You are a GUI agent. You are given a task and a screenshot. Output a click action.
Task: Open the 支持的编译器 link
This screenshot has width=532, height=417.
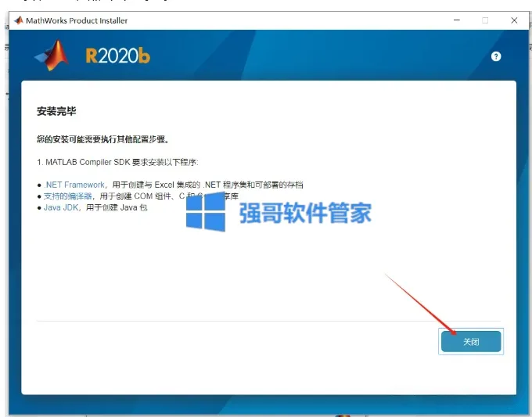click(x=68, y=196)
